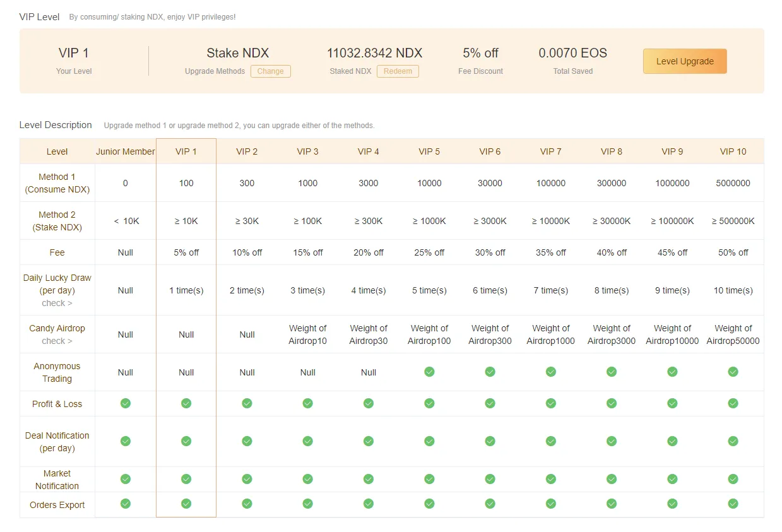782x532 pixels.
Task: Click the Method 2 (Stake NDX) row label
Action: click(x=57, y=221)
